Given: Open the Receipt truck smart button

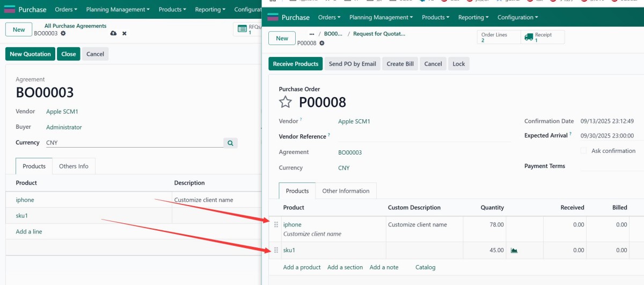Looking at the screenshot, I should click(543, 37).
